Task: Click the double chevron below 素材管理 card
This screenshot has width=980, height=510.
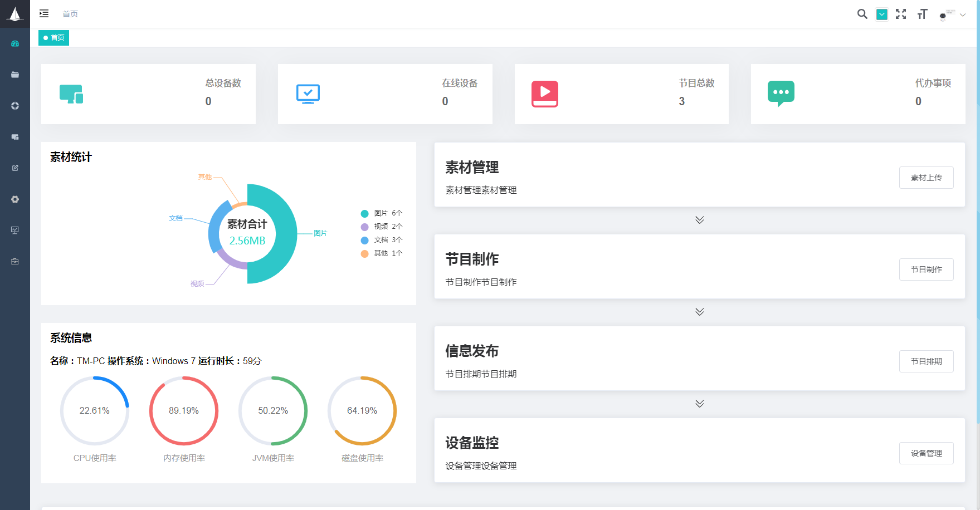Action: pyautogui.click(x=700, y=220)
